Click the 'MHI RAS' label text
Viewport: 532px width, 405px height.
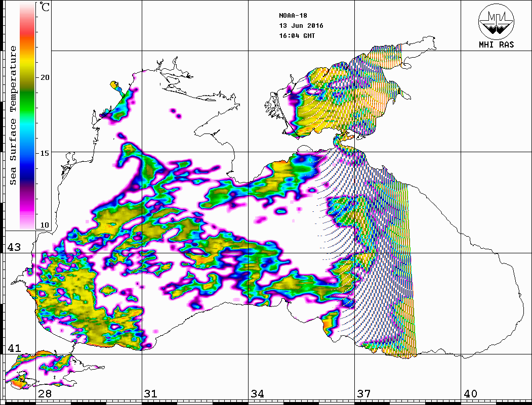496,44
